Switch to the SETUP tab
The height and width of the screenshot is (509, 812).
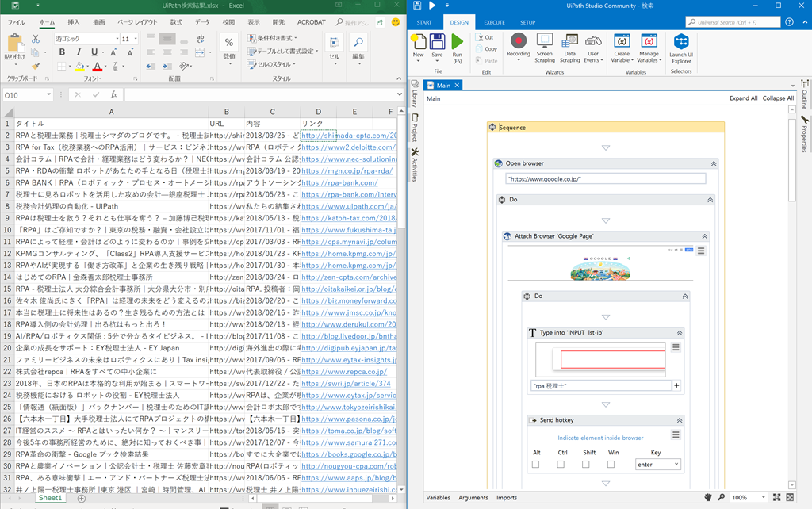527,22
